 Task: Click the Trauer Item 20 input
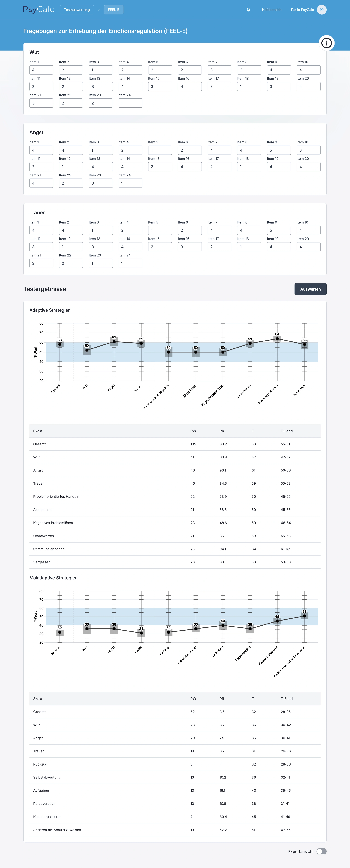(x=309, y=247)
